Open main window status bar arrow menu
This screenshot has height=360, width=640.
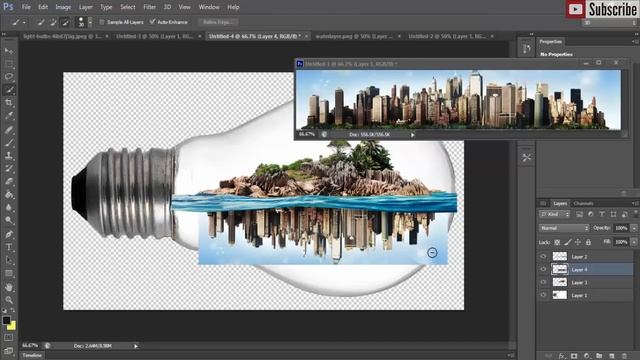click(136, 346)
